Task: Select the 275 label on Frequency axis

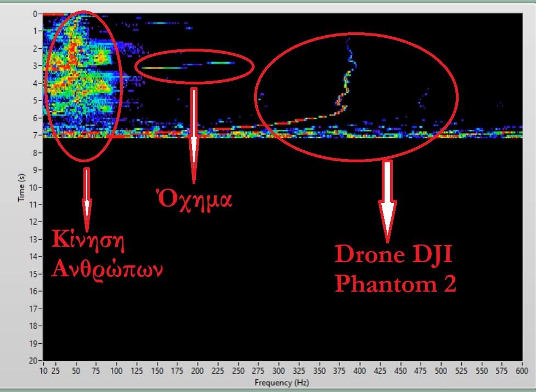Action: click(258, 371)
